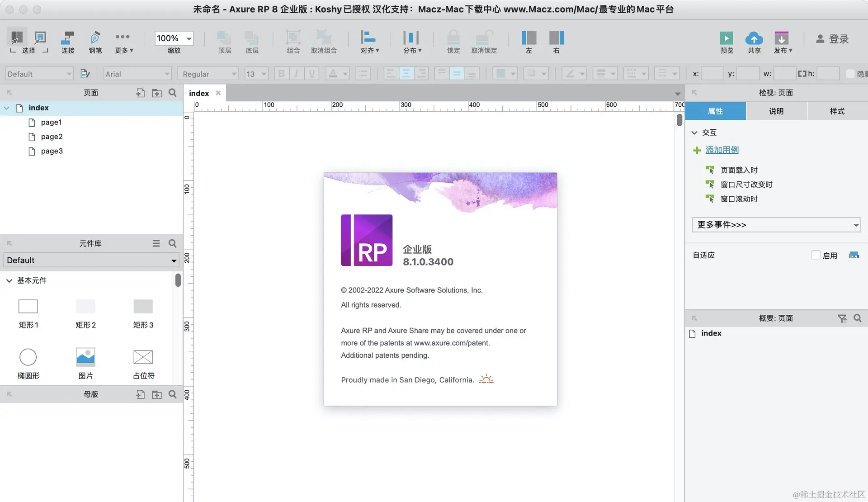Select the Pen (钢笔) tool
Screen dimensions: 868x502
click(x=95, y=38)
